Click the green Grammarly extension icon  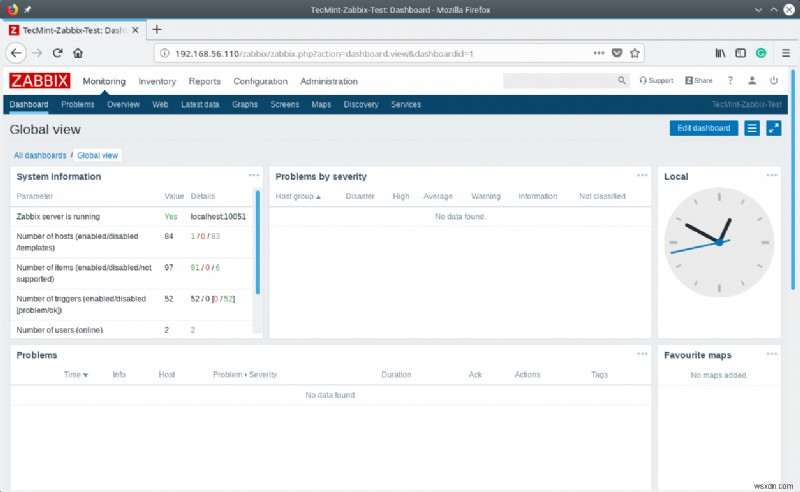[761, 53]
